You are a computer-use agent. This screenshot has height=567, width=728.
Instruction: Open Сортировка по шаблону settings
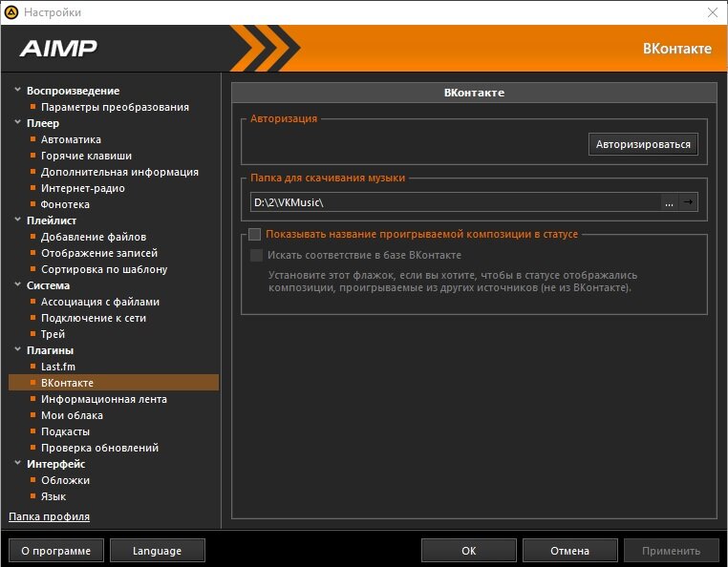104,269
